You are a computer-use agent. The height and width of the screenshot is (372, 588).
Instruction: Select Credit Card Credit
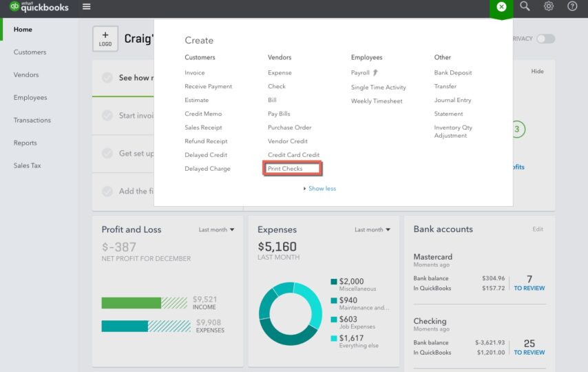(x=293, y=155)
